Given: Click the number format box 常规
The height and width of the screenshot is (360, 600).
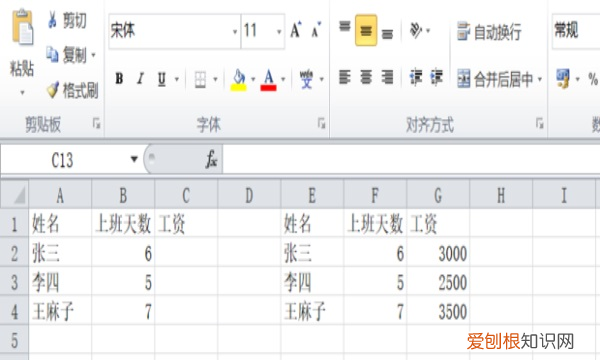Looking at the screenshot, I should pyautogui.click(x=576, y=31).
